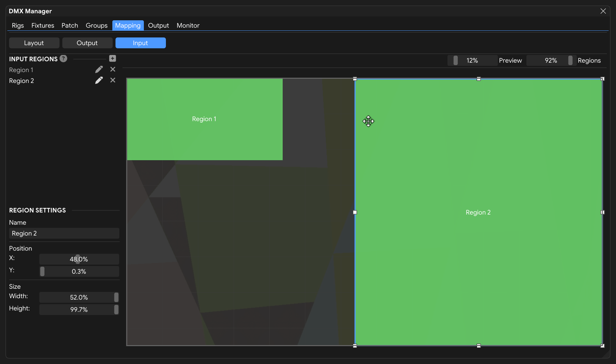Grab Region 2's top-right corner handle

click(602, 79)
